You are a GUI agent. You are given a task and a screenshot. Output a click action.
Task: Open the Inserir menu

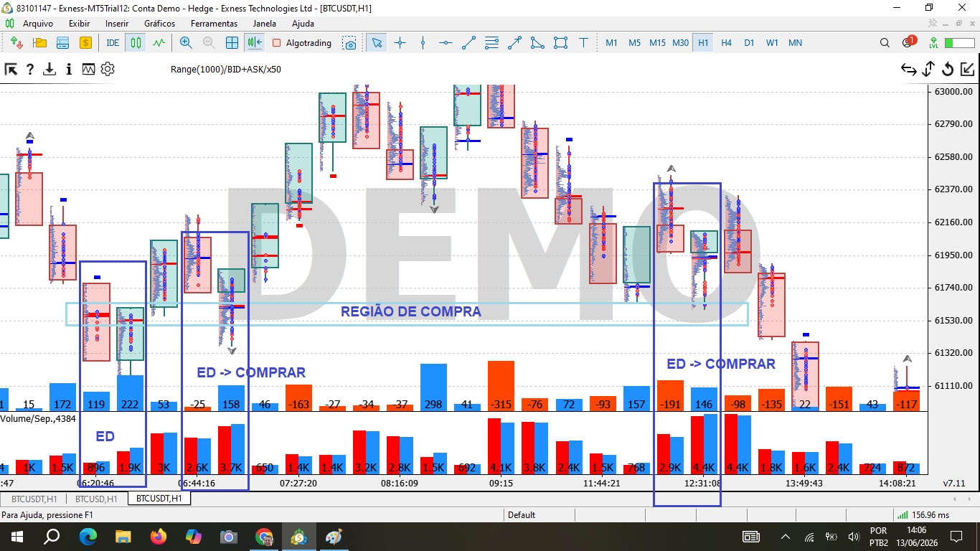point(117,24)
